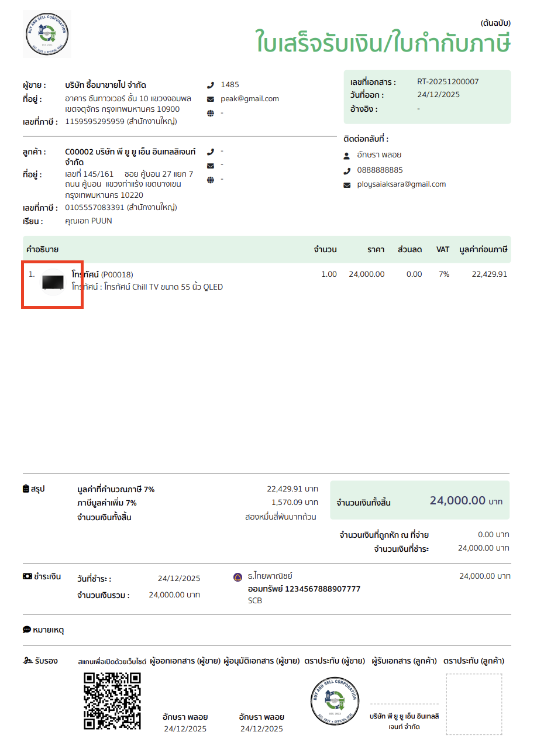This screenshot has height=756, width=537.
Task: Click the document number RT-20251200007
Action: click(447, 81)
